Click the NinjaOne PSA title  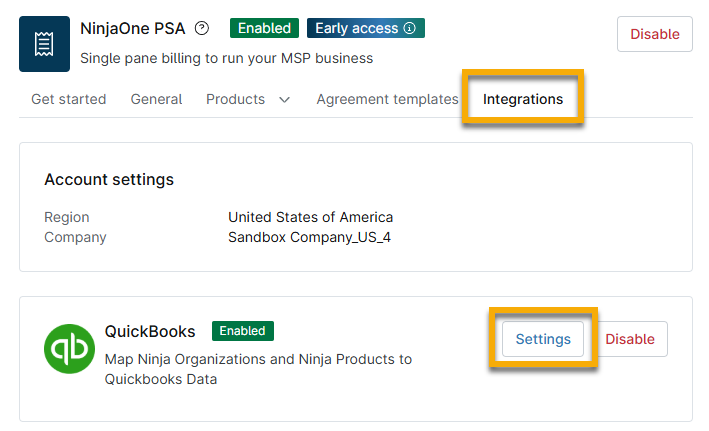pyautogui.click(x=132, y=28)
